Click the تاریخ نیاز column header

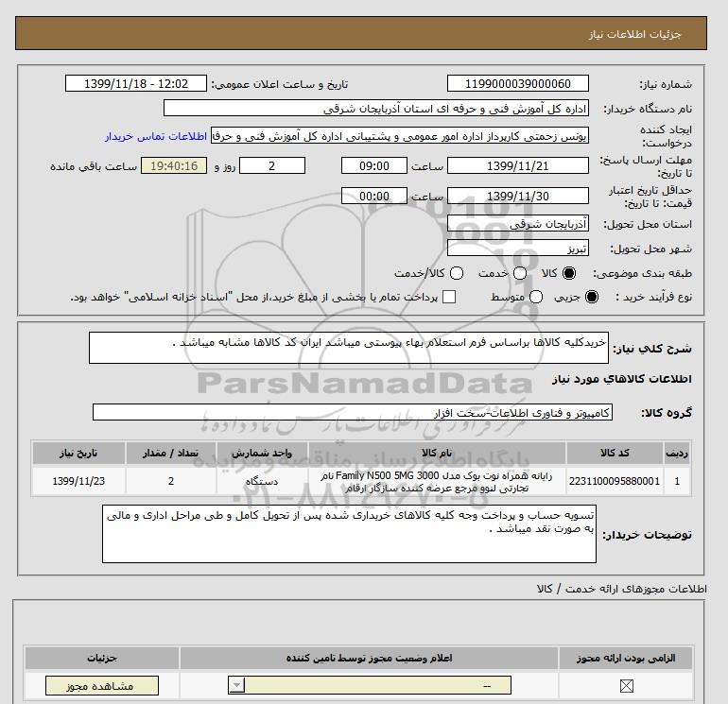[x=78, y=453]
